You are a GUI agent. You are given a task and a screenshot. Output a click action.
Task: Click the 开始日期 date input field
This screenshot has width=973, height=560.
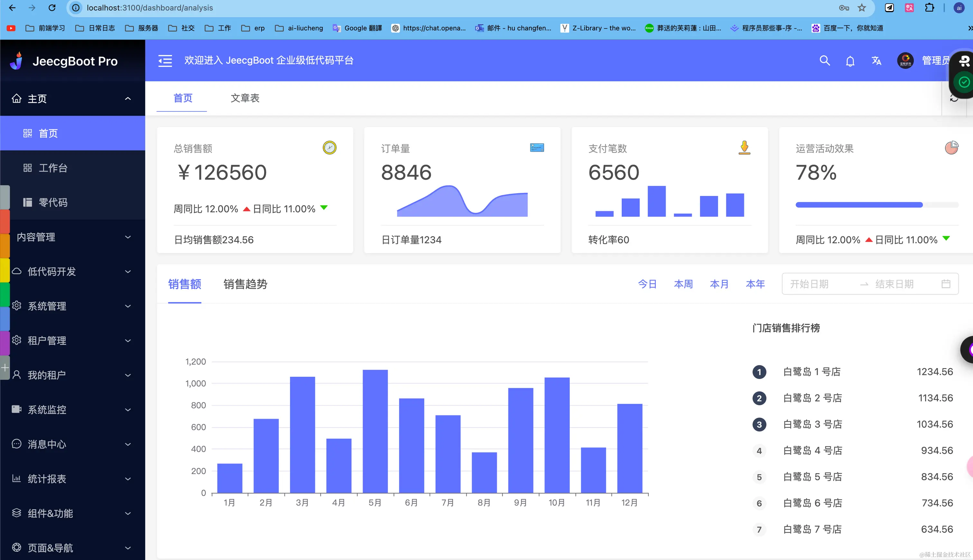pos(809,284)
